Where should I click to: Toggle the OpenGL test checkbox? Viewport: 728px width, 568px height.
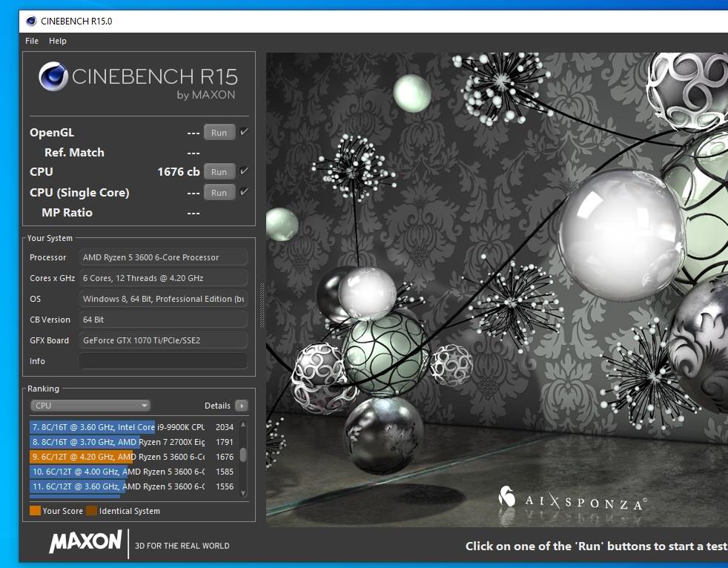tap(244, 132)
